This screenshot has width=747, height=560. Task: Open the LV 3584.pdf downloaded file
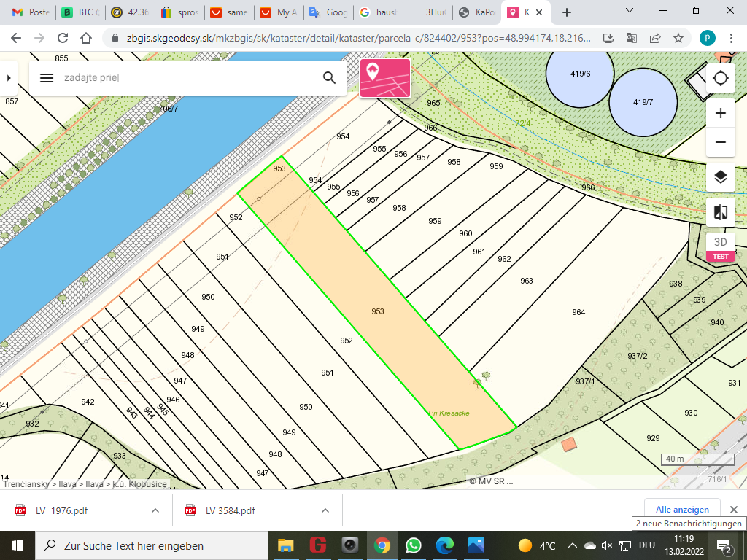click(x=230, y=510)
